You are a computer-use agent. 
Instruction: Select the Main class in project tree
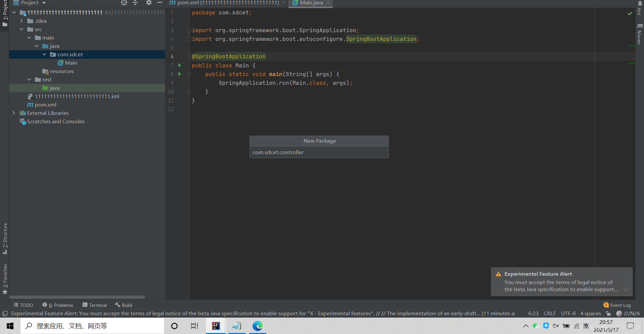[67, 63]
